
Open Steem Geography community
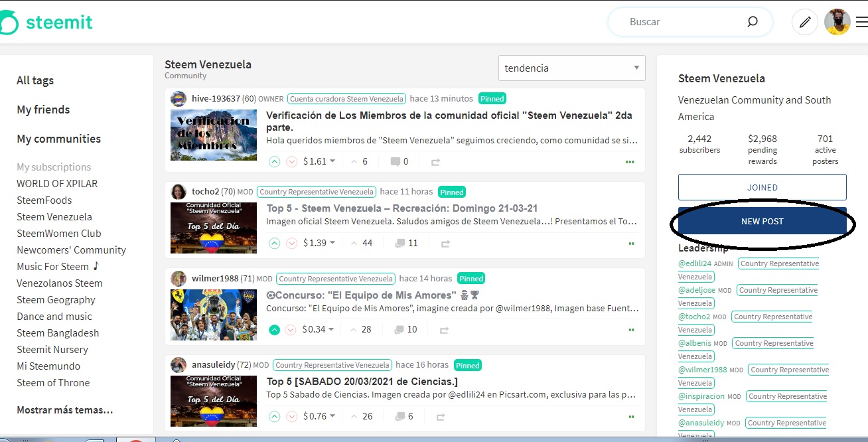coord(56,300)
